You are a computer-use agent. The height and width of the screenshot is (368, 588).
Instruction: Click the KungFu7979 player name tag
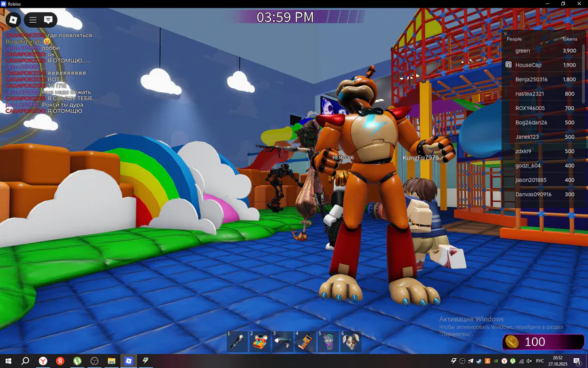[x=420, y=158]
